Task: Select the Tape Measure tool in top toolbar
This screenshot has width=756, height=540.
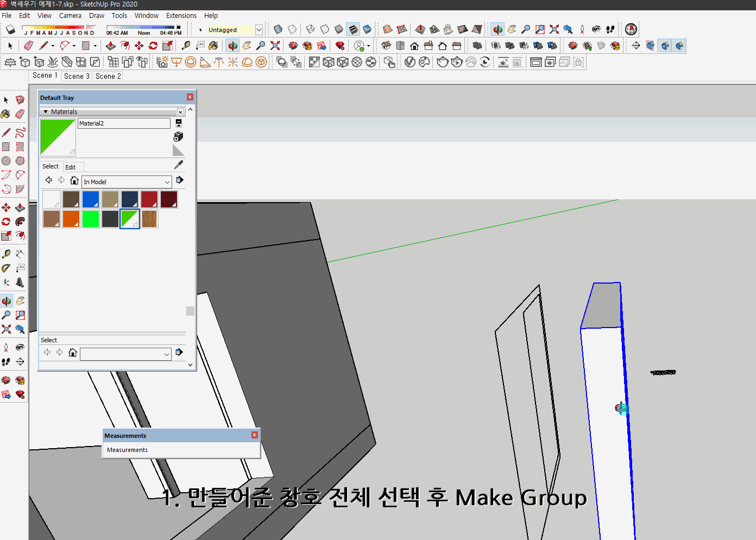Action: [186, 46]
